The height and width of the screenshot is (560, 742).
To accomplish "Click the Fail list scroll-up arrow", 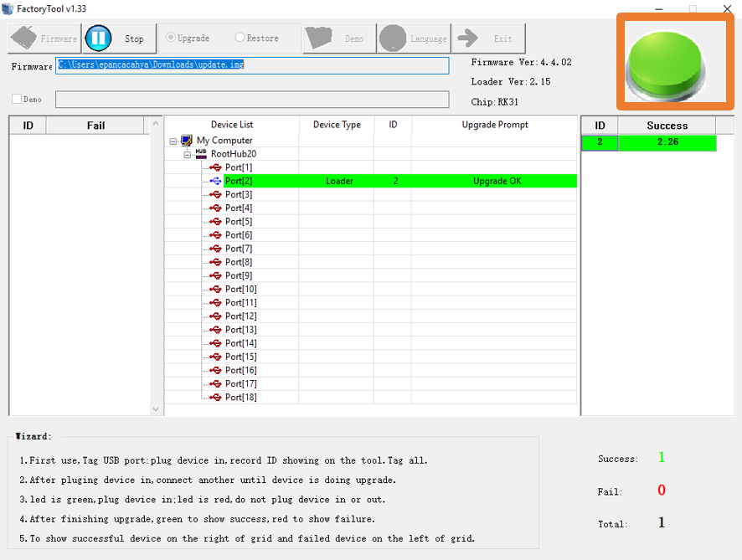I will (x=156, y=123).
